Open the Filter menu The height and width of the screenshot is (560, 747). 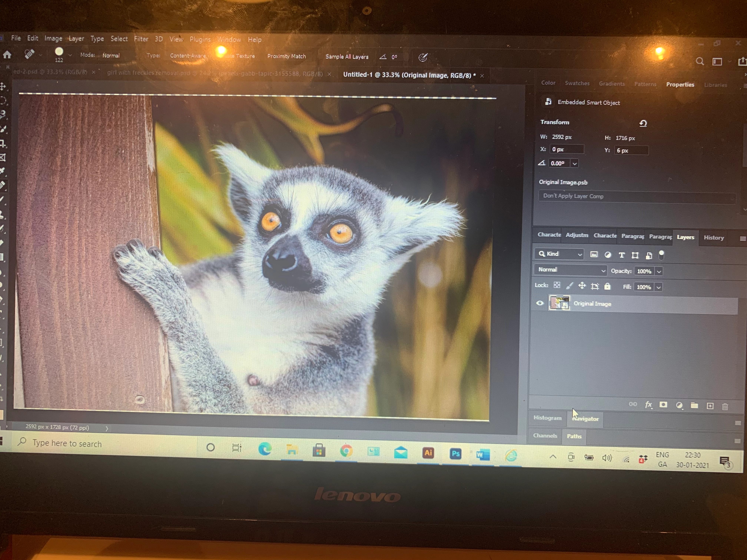141,39
